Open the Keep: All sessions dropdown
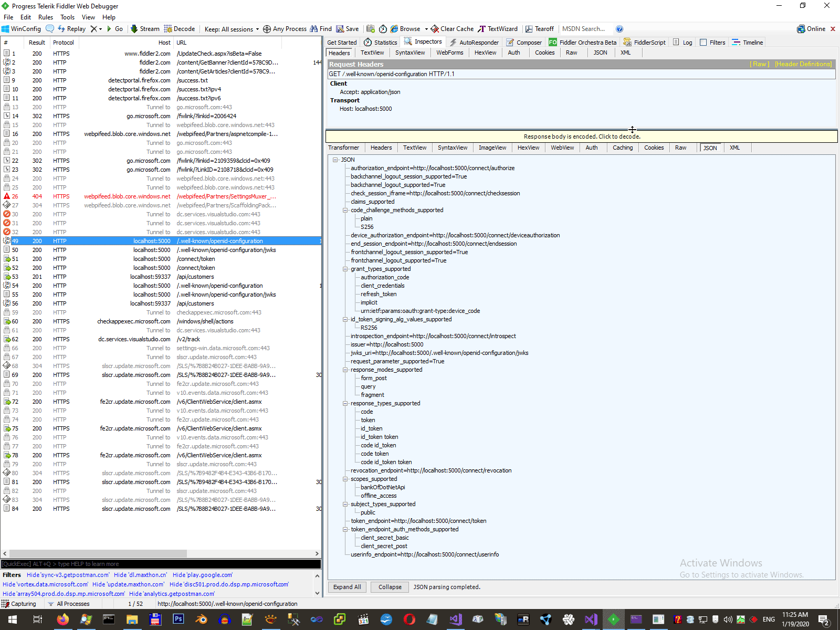 point(232,29)
